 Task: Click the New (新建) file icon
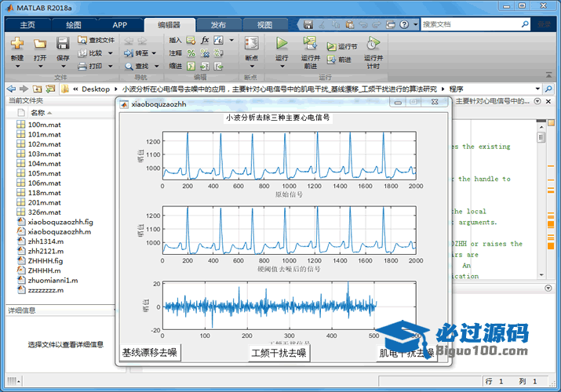(16, 44)
